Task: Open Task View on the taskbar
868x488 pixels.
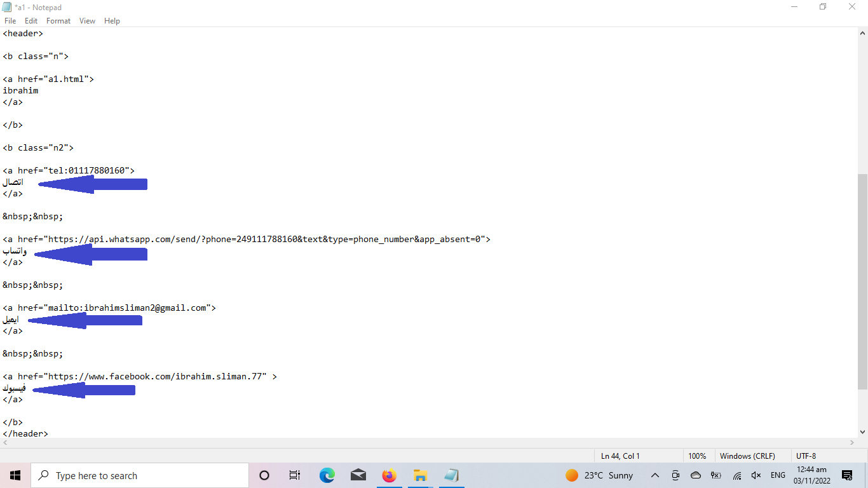Action: click(x=295, y=475)
